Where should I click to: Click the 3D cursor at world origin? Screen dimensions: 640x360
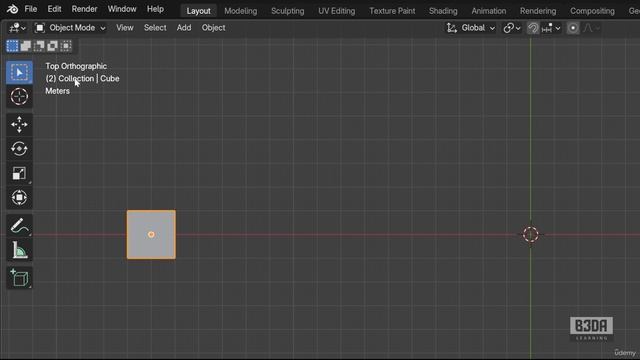pyautogui.click(x=531, y=234)
